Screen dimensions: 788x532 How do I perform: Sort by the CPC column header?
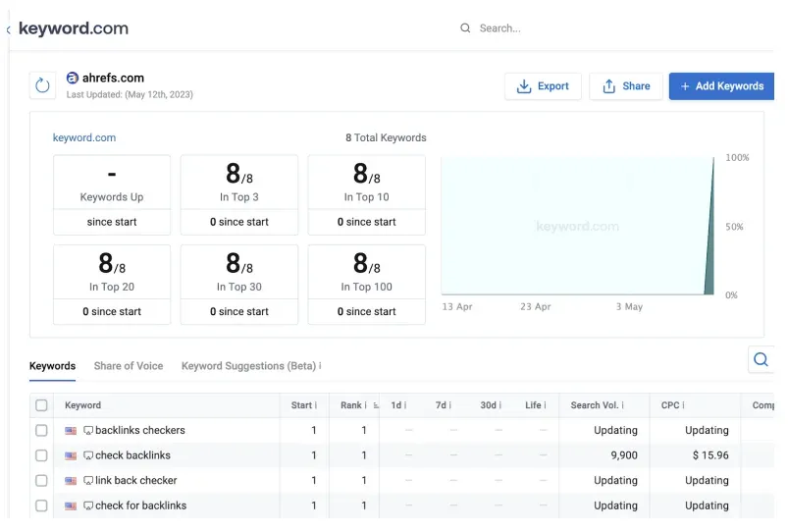coord(670,405)
